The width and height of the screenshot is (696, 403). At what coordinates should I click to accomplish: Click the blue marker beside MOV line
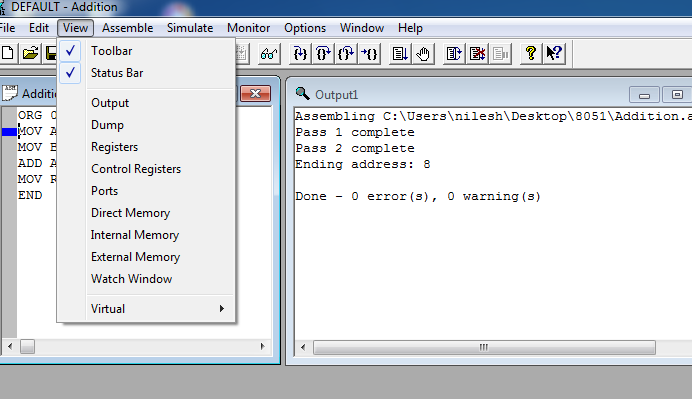coord(9,131)
